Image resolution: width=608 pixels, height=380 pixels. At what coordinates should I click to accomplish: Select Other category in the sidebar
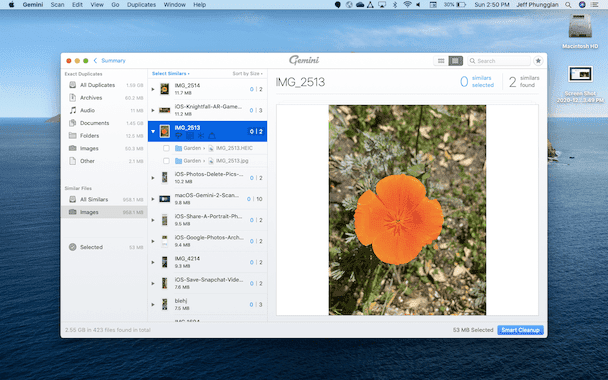point(104,161)
